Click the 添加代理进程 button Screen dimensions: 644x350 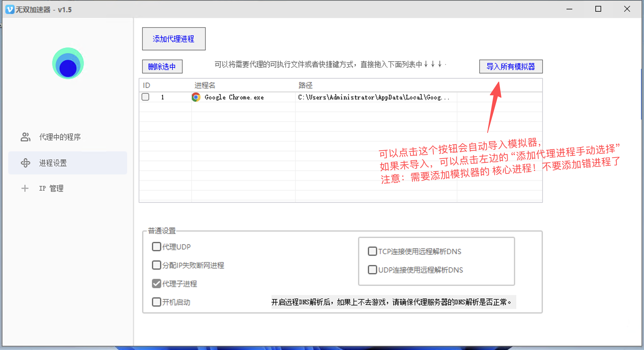pos(173,39)
